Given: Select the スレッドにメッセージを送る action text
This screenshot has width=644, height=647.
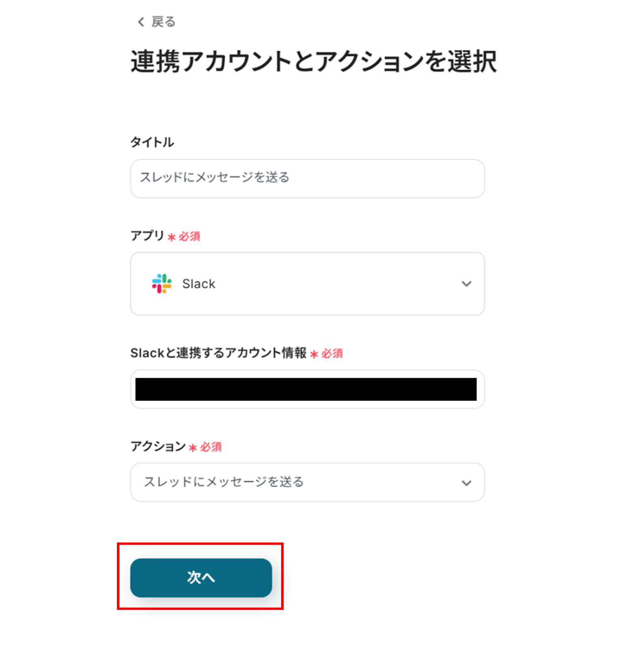Looking at the screenshot, I should [x=224, y=482].
